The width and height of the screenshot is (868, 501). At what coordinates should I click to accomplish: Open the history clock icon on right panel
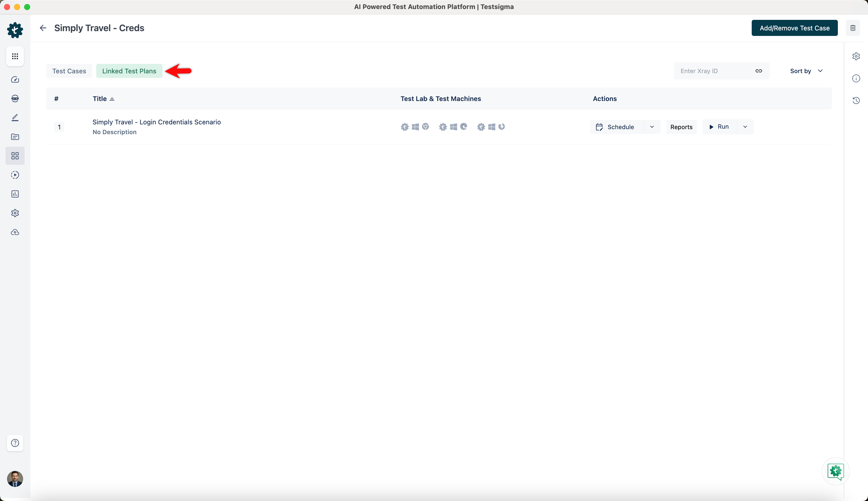tap(856, 101)
